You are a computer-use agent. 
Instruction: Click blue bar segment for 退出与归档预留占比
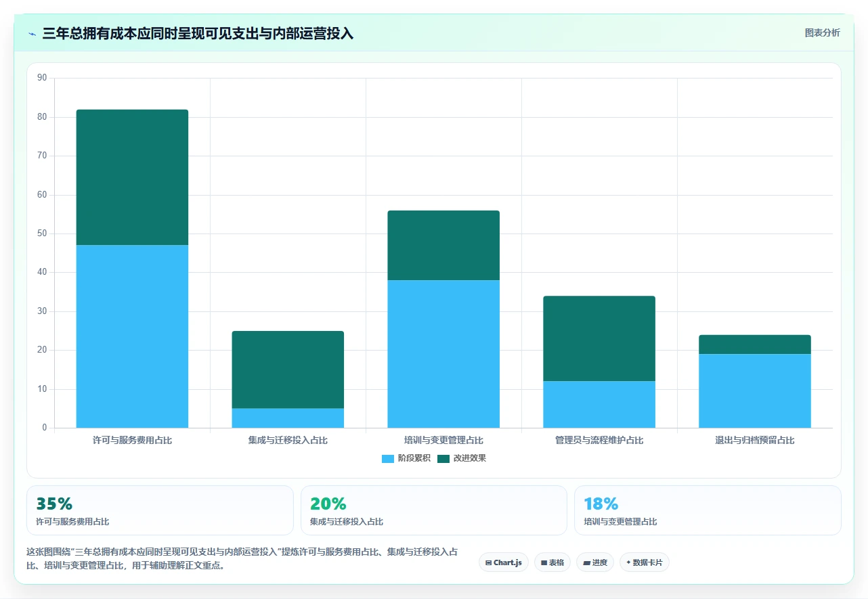tap(755, 391)
